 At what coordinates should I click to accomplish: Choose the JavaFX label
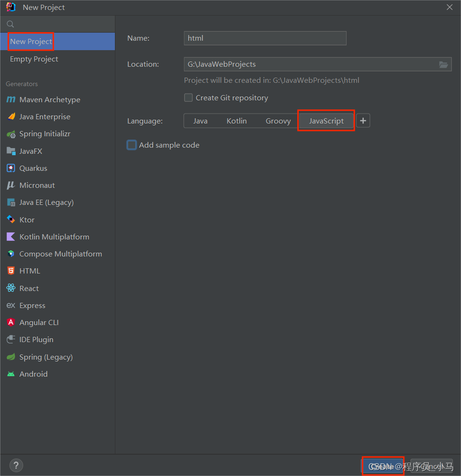[x=31, y=151]
